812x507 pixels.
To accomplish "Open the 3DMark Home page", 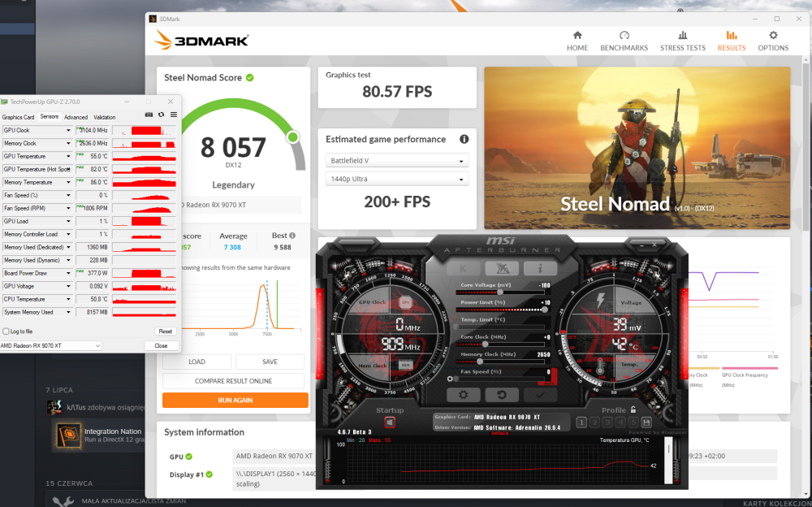I will 577,41.
